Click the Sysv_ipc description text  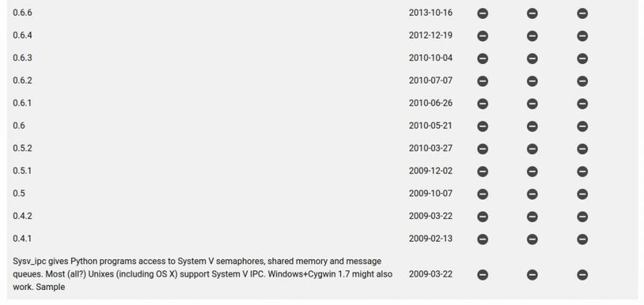click(x=203, y=273)
